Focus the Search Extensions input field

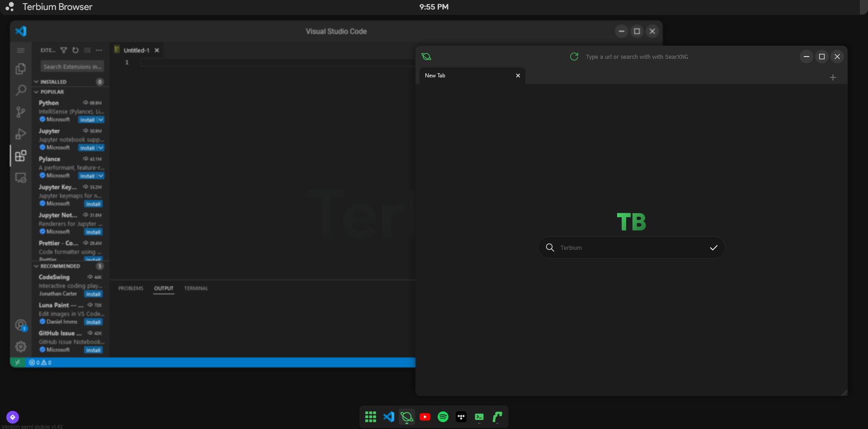click(72, 67)
